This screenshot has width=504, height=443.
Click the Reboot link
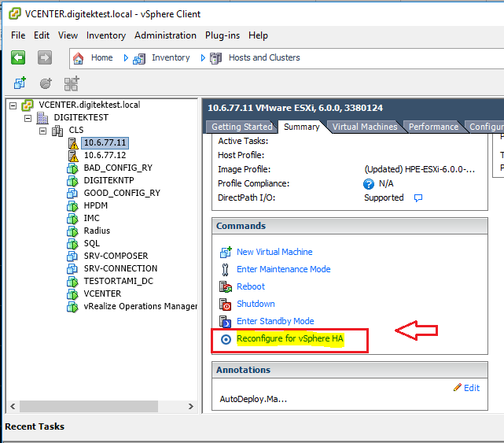click(x=251, y=286)
